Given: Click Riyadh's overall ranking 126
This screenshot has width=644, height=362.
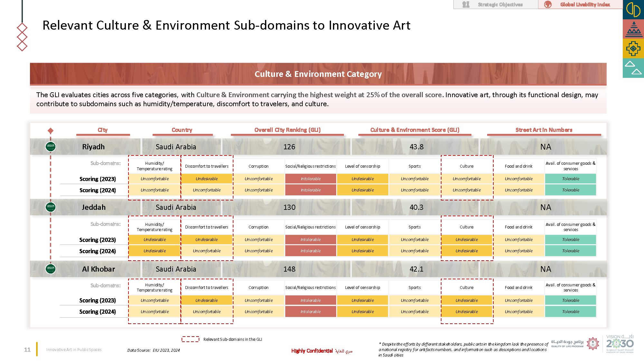Looking at the screenshot, I should 289,147.
